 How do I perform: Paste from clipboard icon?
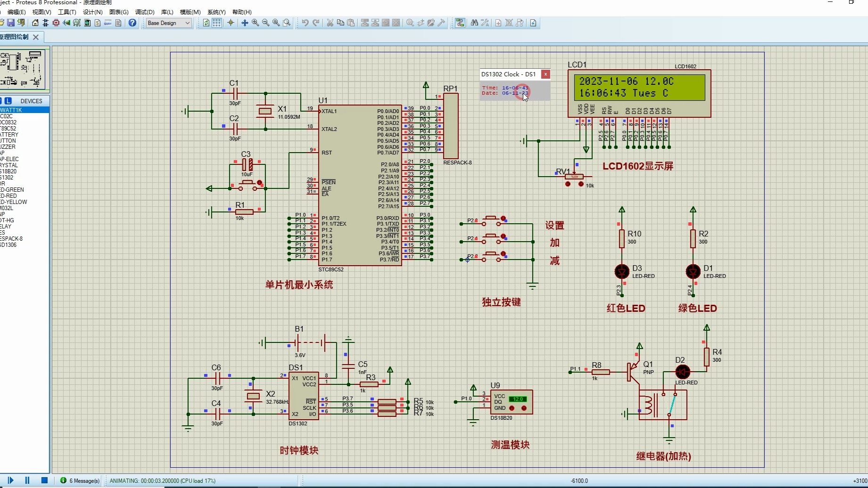351,23
